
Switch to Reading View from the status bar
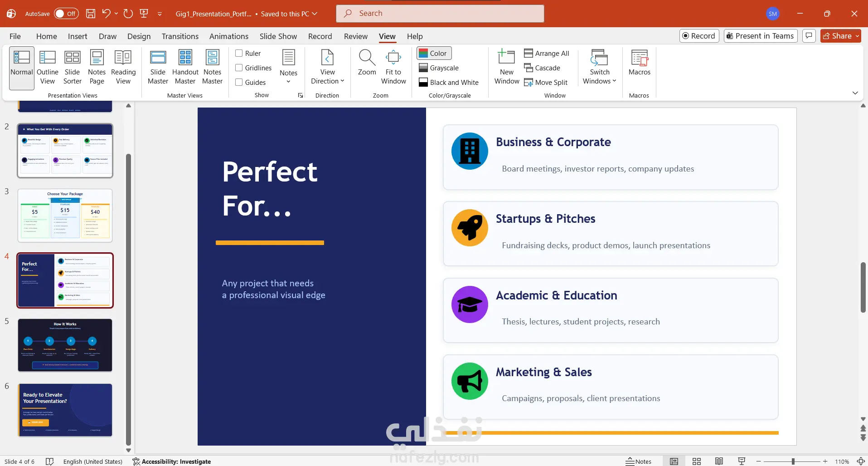(x=719, y=461)
